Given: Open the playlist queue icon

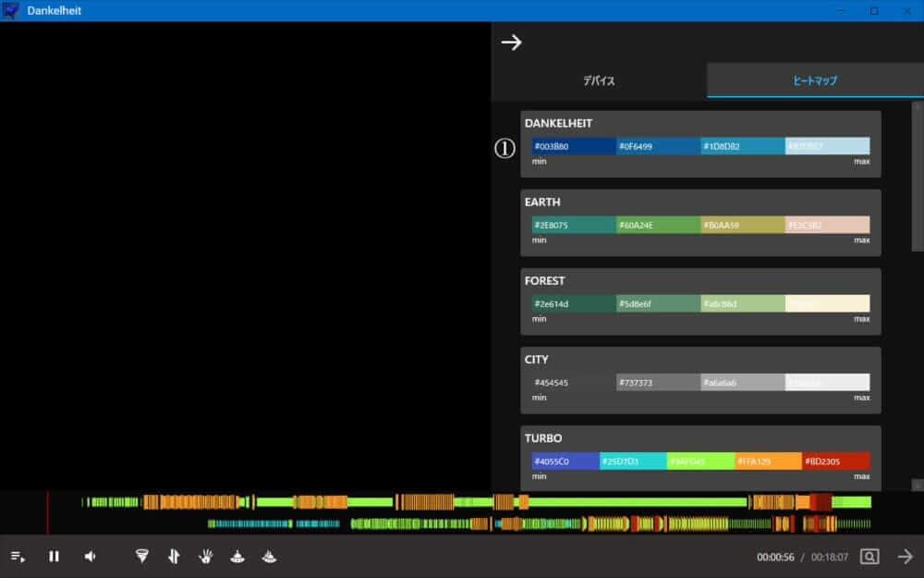Looking at the screenshot, I should tap(18, 557).
